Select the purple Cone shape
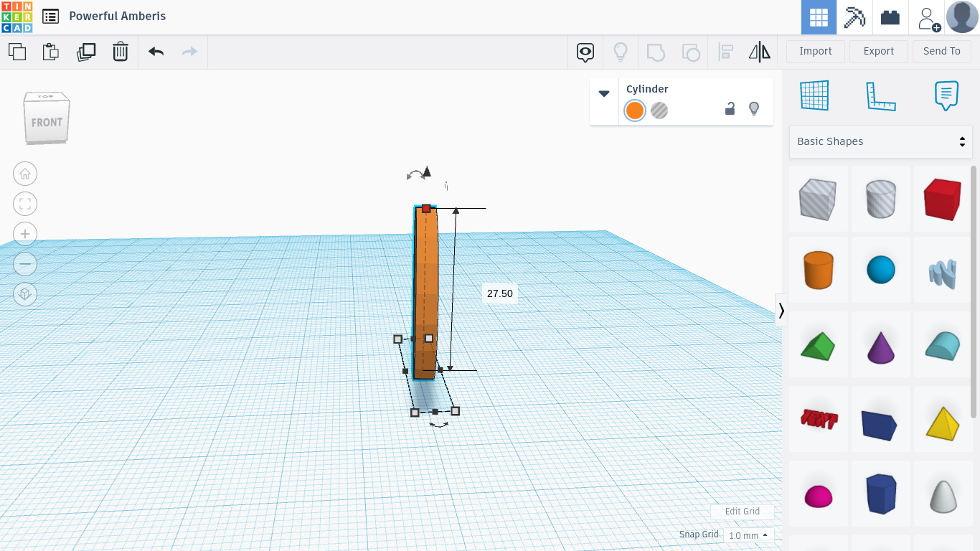The height and width of the screenshot is (551, 980). pos(881,345)
